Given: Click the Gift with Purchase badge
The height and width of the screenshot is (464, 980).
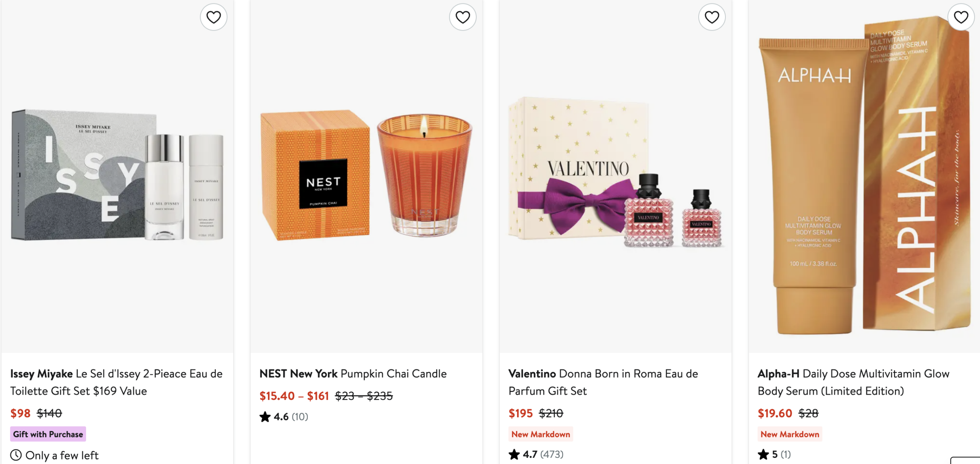Looking at the screenshot, I should 48,434.
